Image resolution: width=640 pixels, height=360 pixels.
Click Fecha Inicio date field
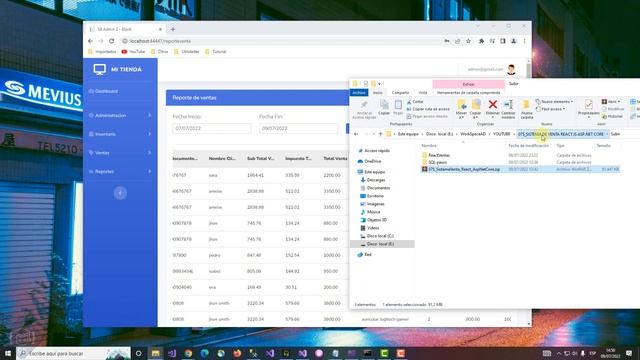[x=212, y=128]
